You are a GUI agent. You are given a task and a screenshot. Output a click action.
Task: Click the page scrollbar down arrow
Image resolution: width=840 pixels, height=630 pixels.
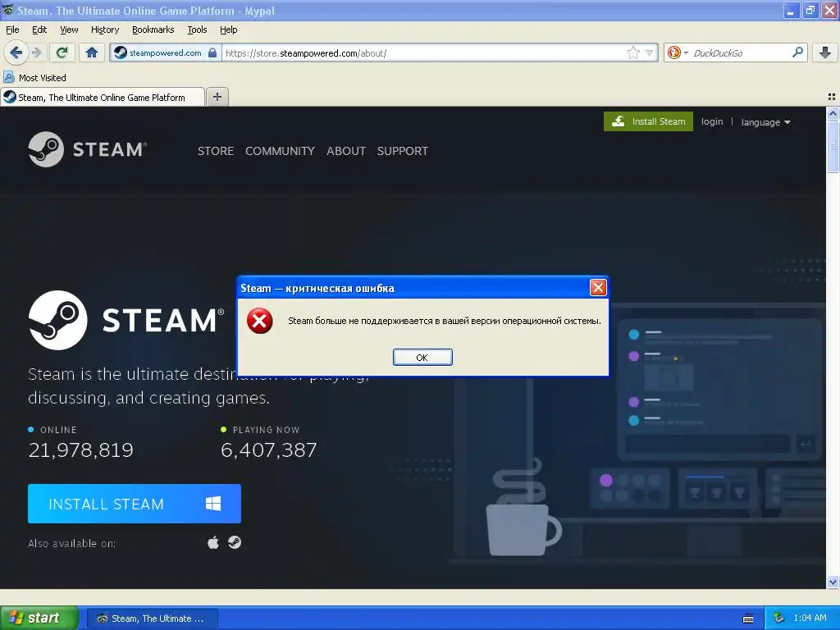pyautogui.click(x=833, y=582)
